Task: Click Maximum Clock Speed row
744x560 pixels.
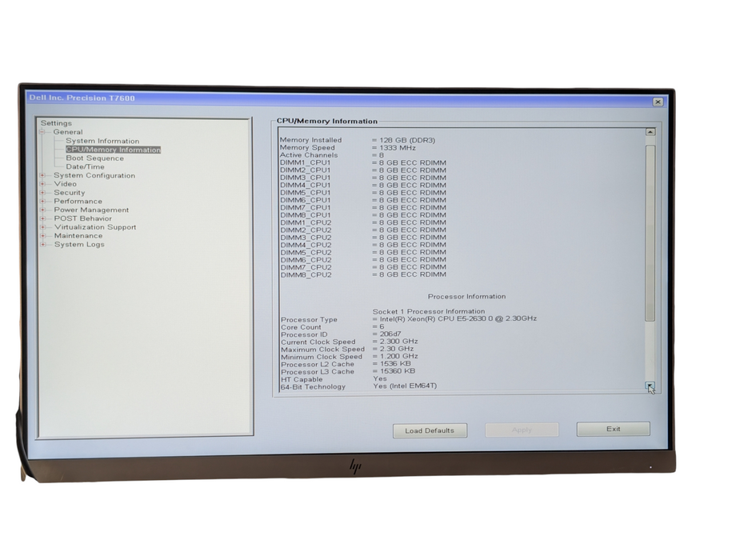Action: (347, 350)
